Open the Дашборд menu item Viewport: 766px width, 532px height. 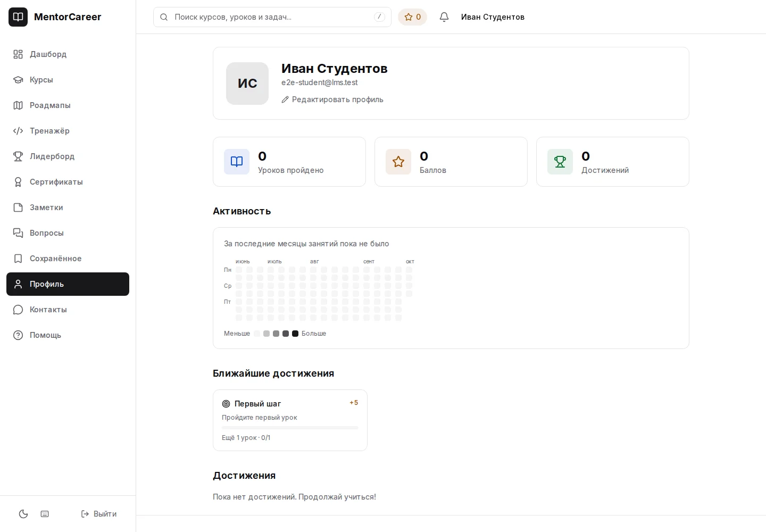click(68, 54)
